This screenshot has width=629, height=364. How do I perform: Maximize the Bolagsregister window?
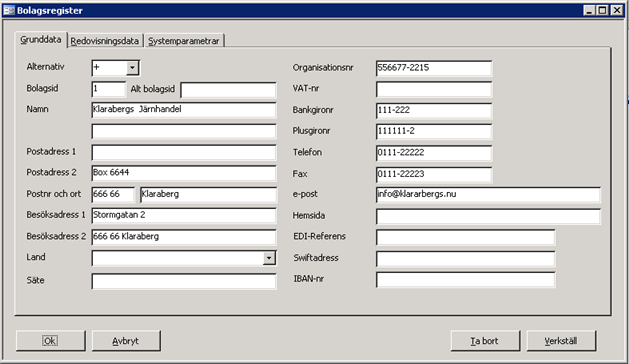tap(603, 10)
